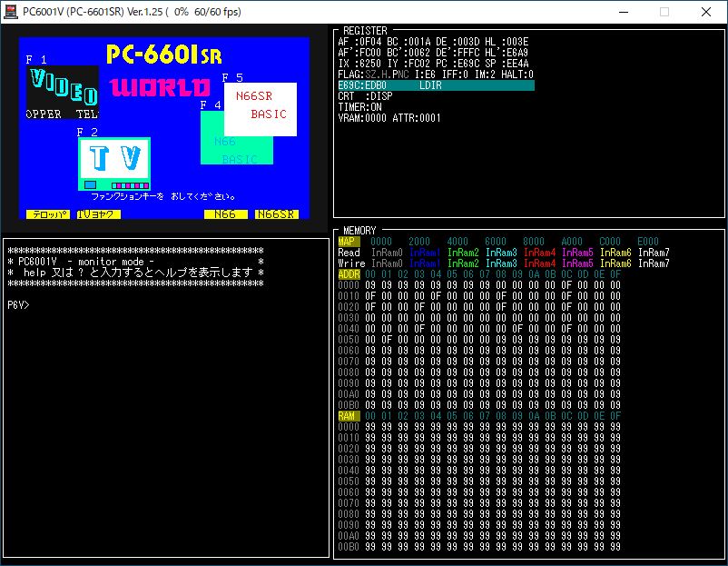Click the red InRam4 entry in Read row
The height and width of the screenshot is (566, 728).
pos(539,253)
